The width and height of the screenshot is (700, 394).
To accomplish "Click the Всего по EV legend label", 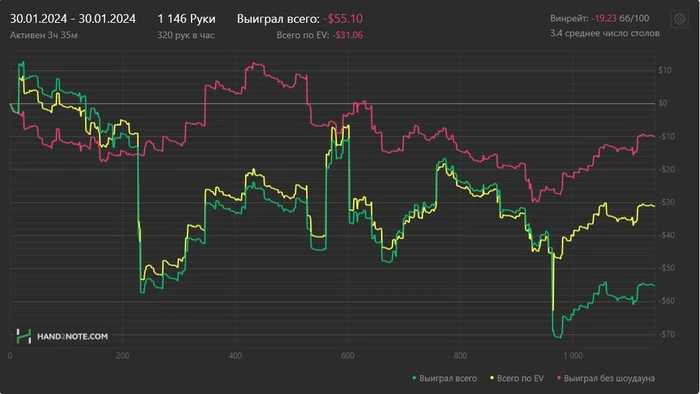I will 520,378.
